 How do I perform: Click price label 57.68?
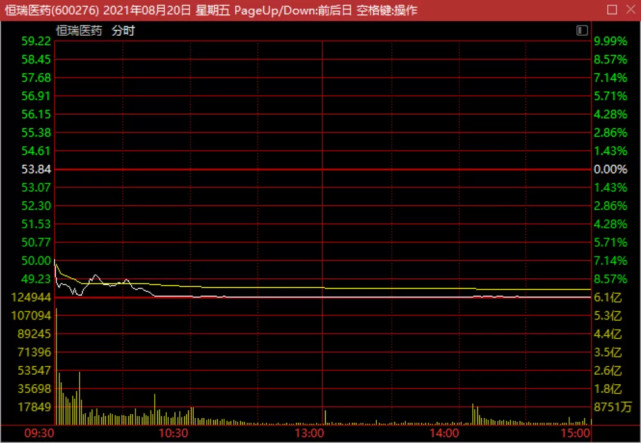(36, 78)
